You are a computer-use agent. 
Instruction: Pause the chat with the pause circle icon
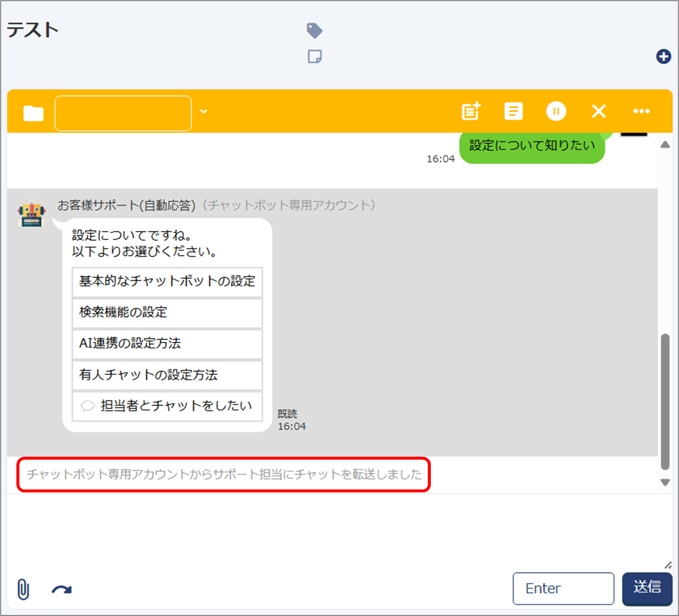(556, 111)
